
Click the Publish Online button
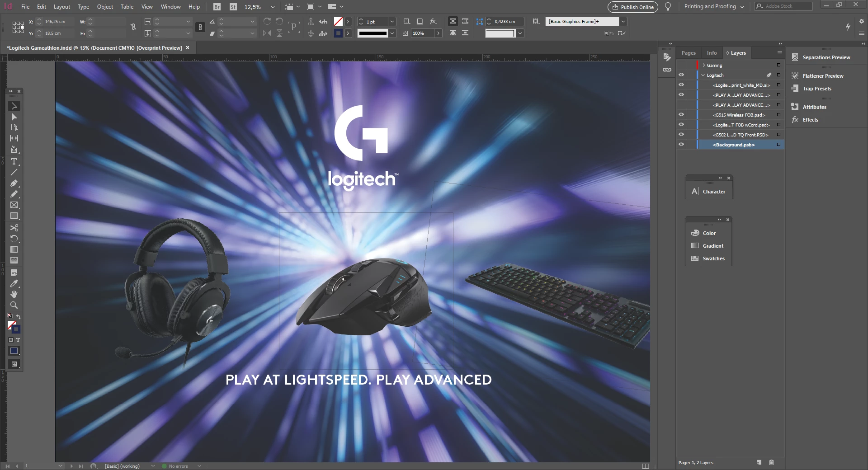[x=632, y=7]
